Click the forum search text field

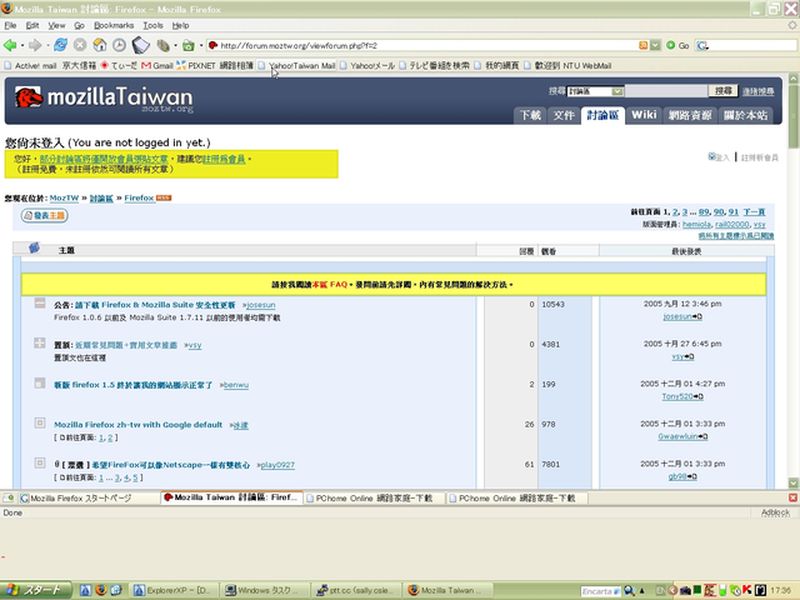coord(666,91)
